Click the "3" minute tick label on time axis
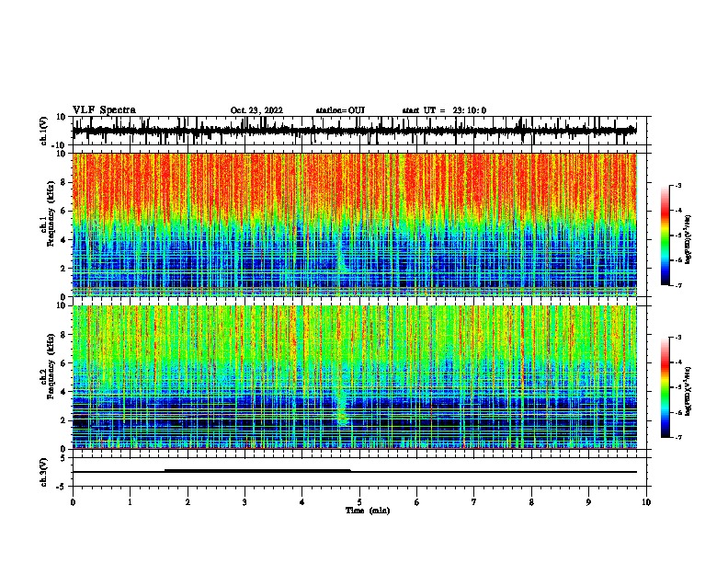This screenshot has width=728, height=563. click(245, 502)
